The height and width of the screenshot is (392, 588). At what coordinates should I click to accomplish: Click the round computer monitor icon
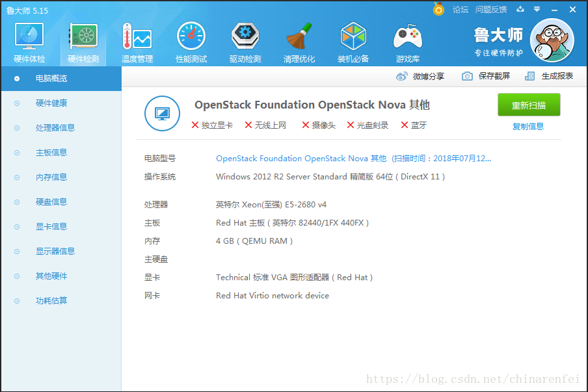(162, 113)
